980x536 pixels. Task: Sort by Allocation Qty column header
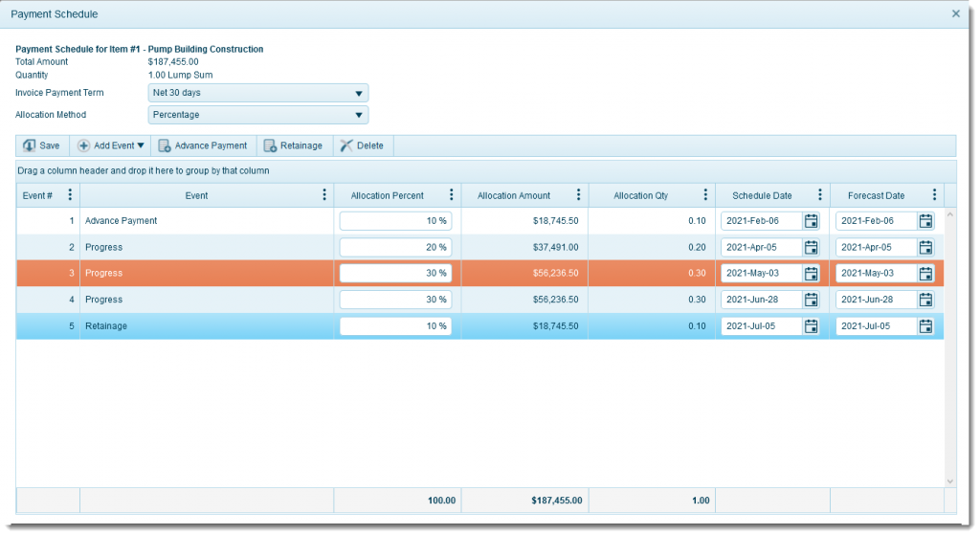click(x=640, y=195)
